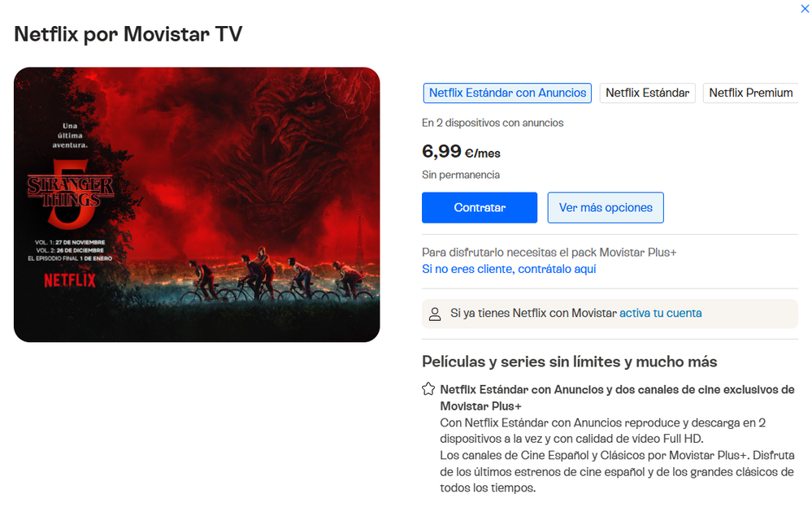812x507 pixels.
Task: Click the blue Contratar button
Action: coord(479,208)
